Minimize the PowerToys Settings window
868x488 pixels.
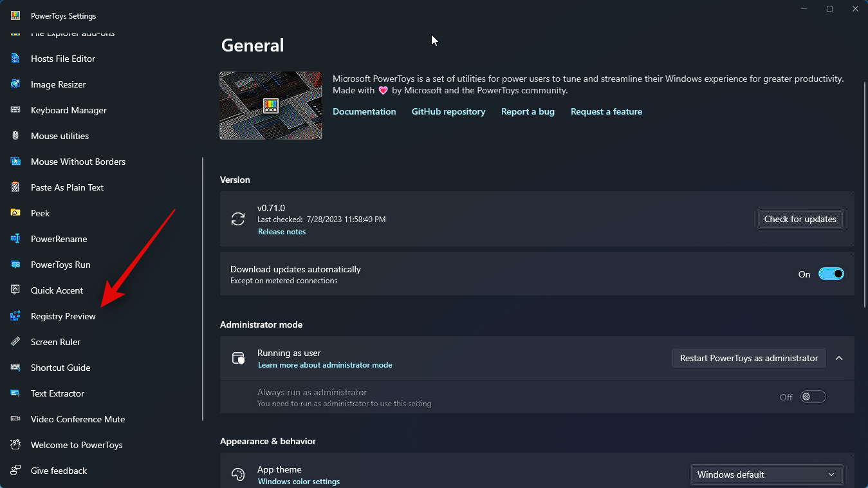tap(804, 9)
